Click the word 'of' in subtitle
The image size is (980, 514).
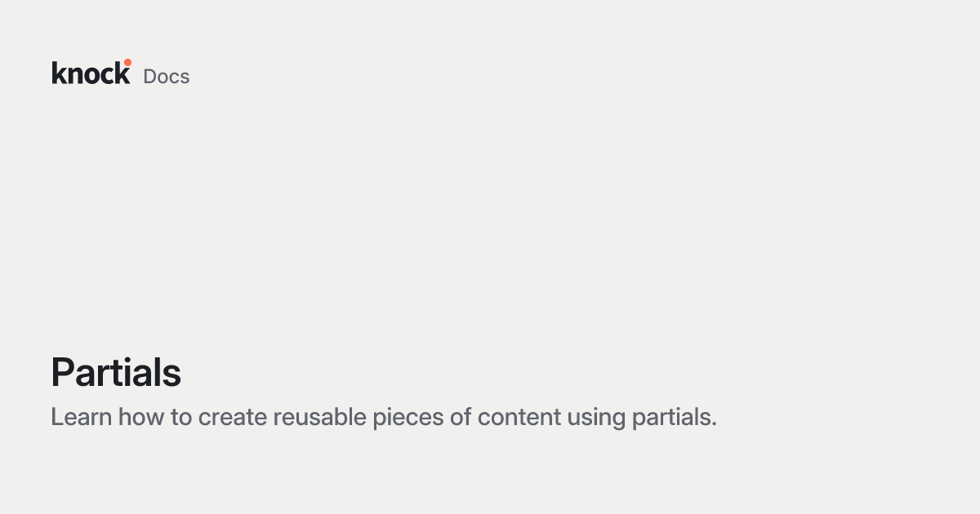(x=461, y=417)
